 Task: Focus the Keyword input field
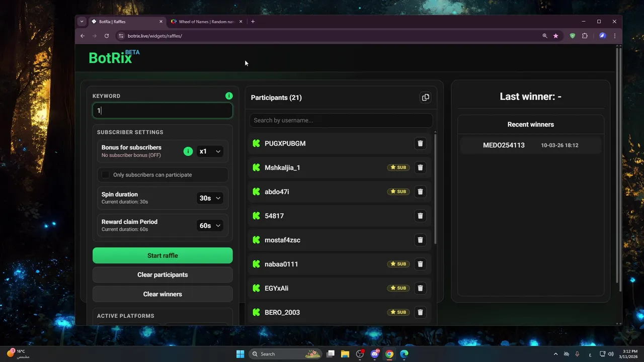point(163,111)
